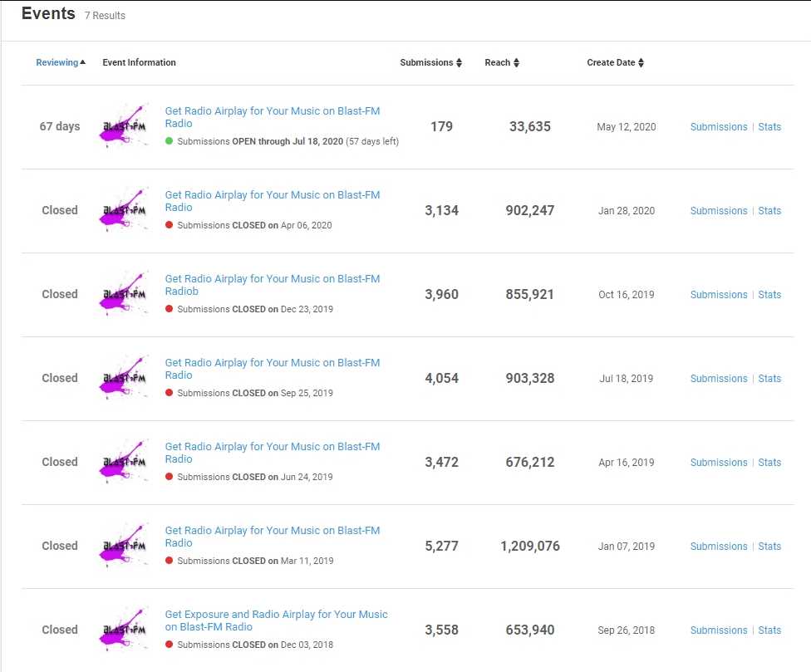Click reach value 903,328

point(529,378)
